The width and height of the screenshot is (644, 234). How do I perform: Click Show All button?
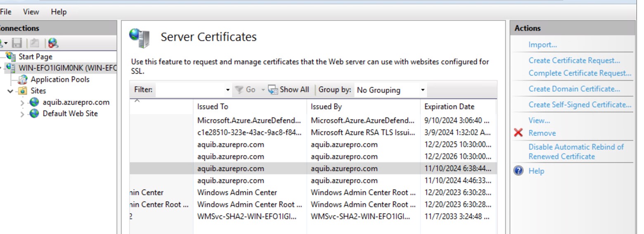pos(288,90)
